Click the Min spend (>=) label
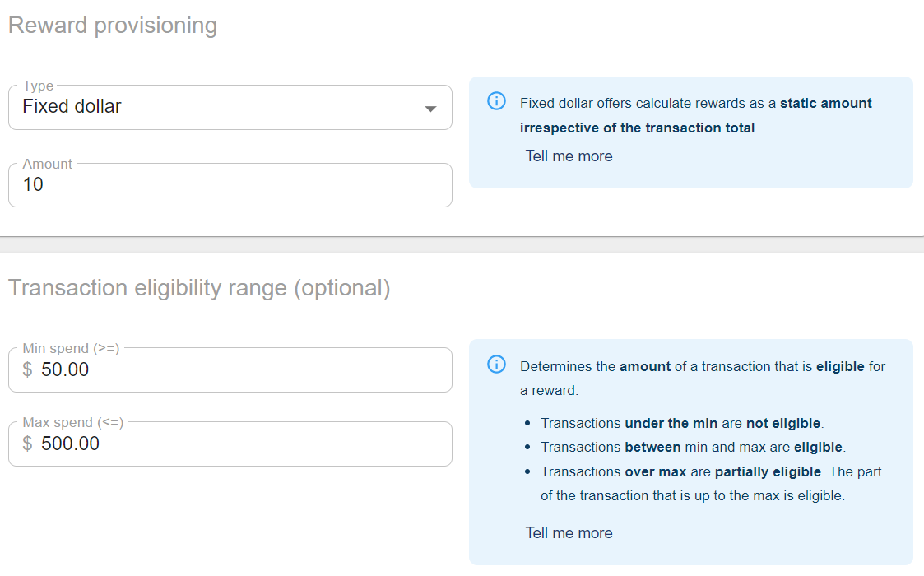 coord(71,348)
